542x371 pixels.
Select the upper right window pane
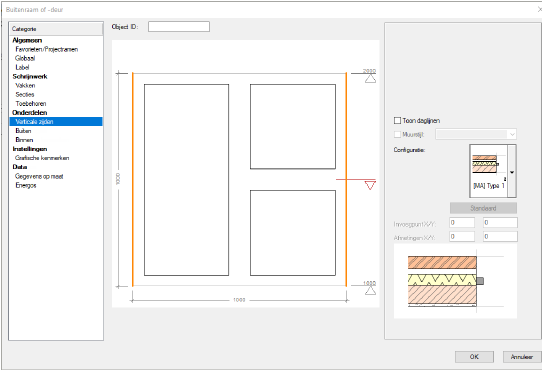pyautogui.click(x=293, y=127)
